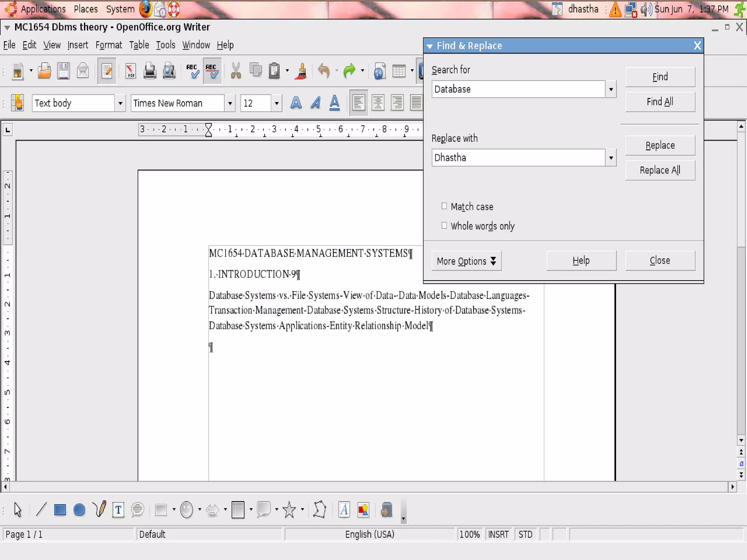Viewport: 747px width, 560px height.
Task: Click the Cut scissors icon
Action: click(x=236, y=71)
